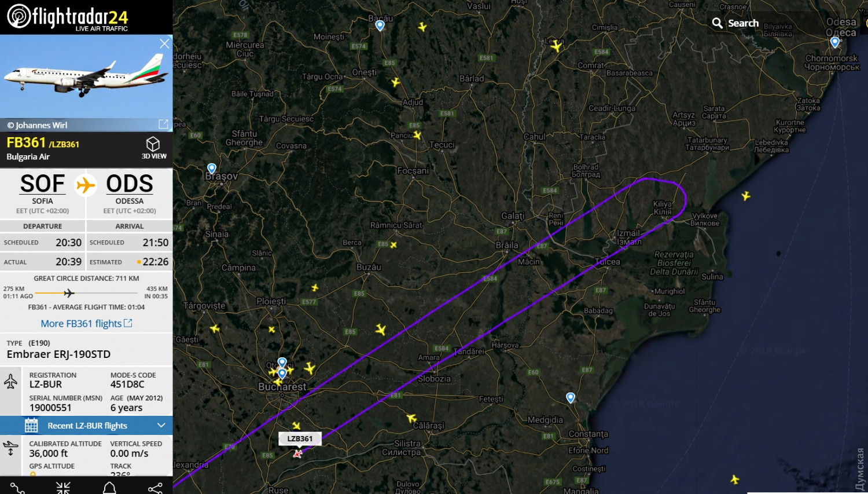Click the blue airport pin at Bacău
Viewport: 868px width, 494px height.
click(x=380, y=25)
